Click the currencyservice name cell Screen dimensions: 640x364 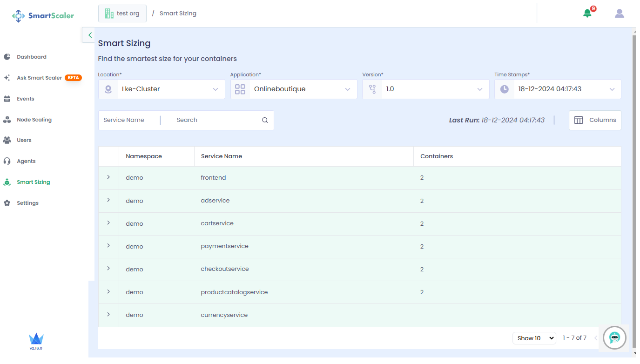click(x=224, y=315)
